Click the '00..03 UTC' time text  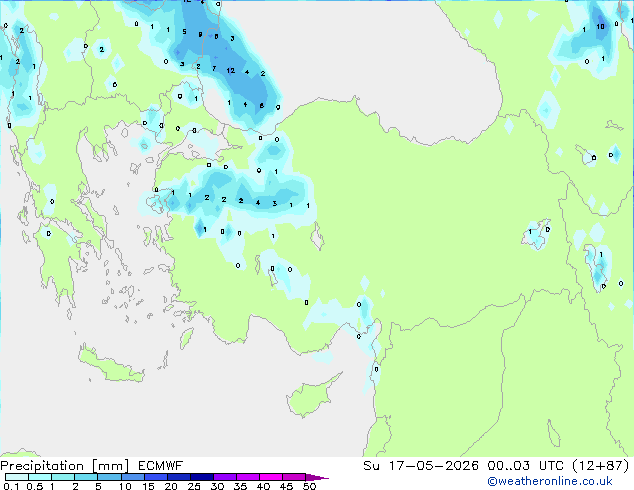[526, 466]
